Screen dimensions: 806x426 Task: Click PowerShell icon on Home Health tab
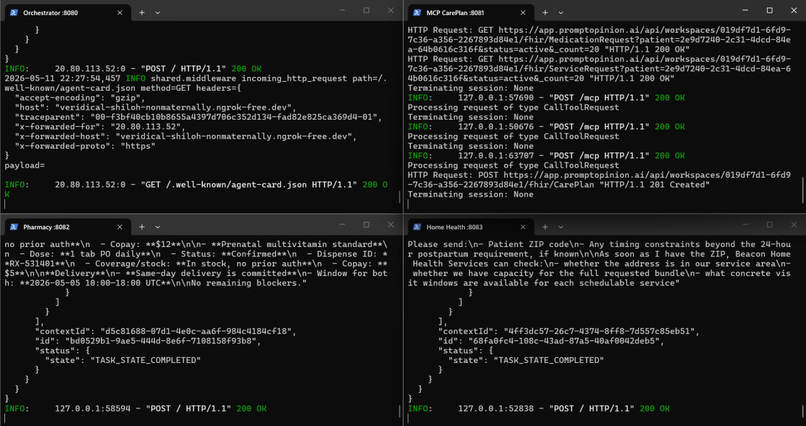(x=417, y=227)
